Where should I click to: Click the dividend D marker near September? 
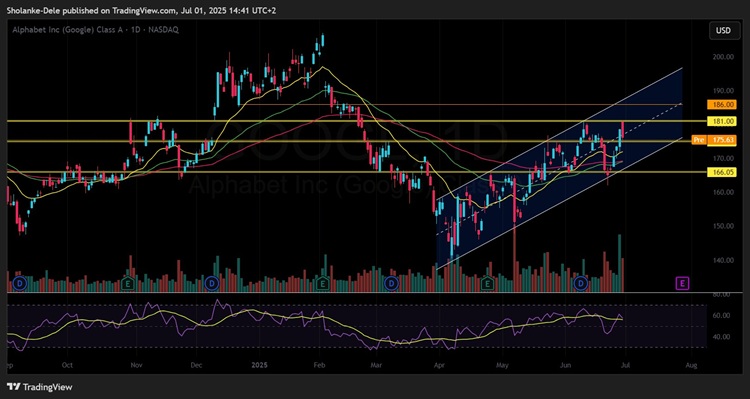20,284
